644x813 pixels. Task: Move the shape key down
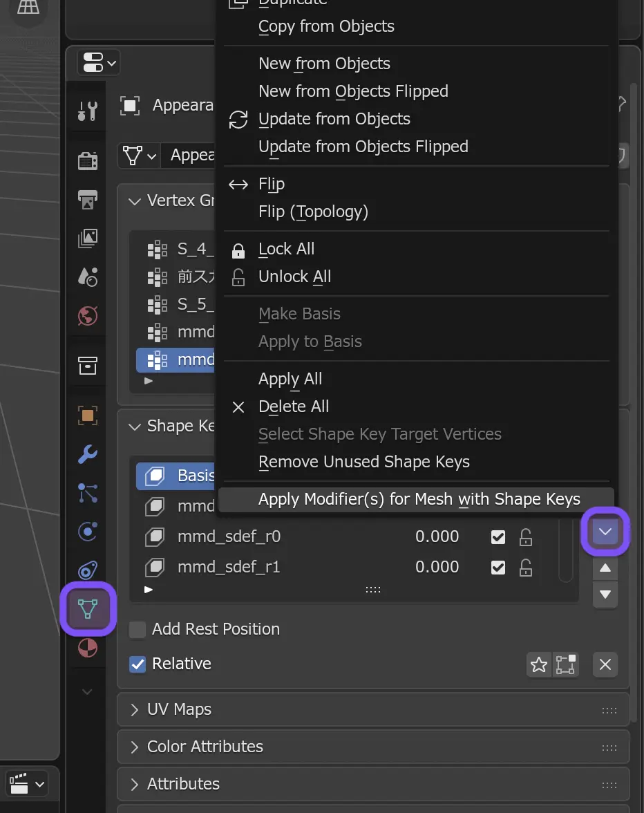point(605,595)
